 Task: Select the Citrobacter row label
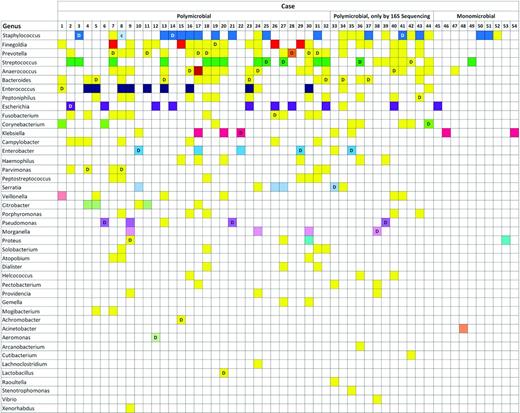tap(16, 205)
